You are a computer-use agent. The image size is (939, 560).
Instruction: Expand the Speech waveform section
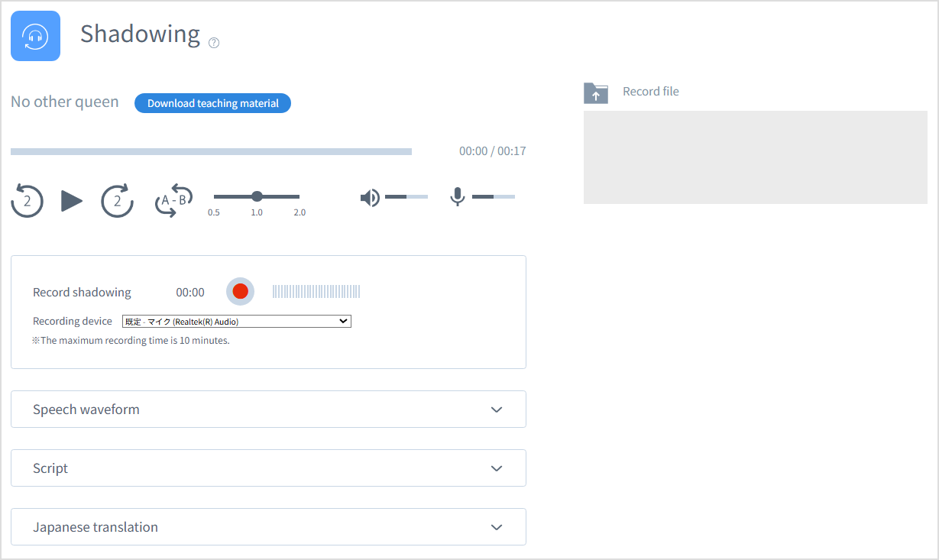point(268,409)
